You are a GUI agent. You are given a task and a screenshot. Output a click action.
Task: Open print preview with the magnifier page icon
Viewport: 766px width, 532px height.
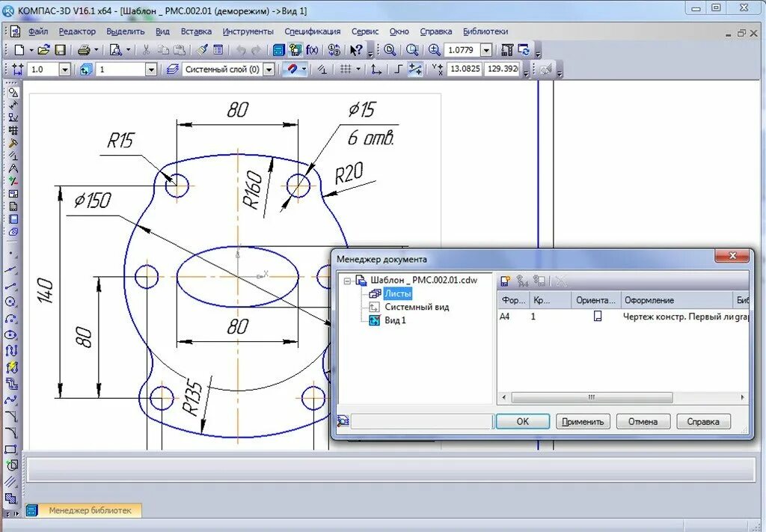pos(116,50)
